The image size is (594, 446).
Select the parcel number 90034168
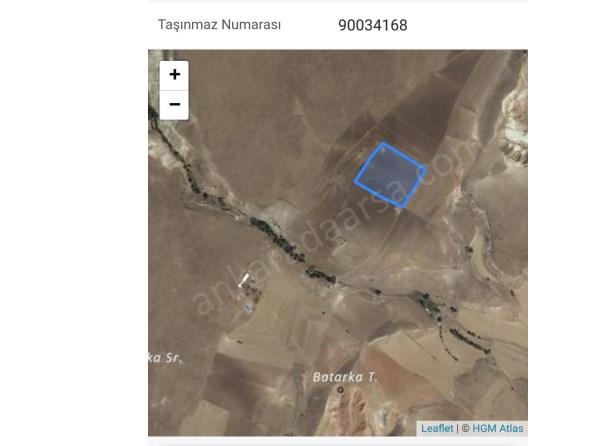[x=373, y=25]
